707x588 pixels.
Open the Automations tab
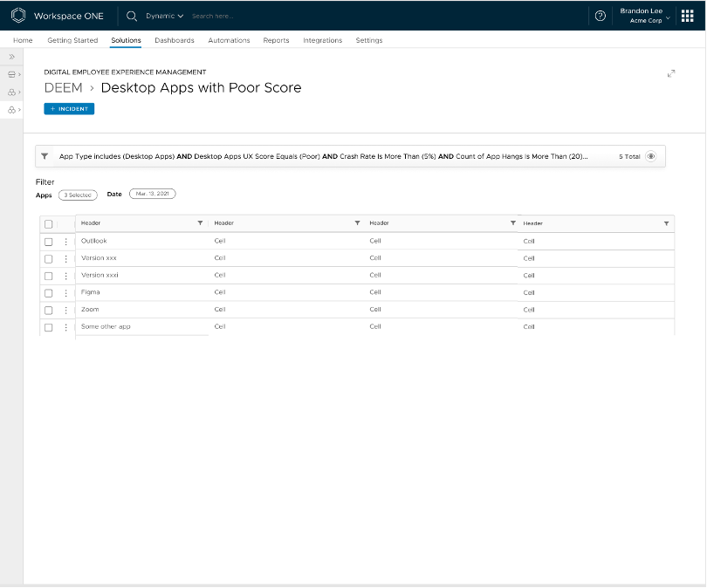229,40
